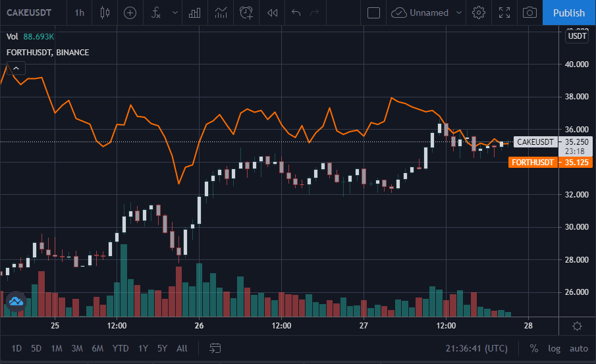The image size is (596, 364).
Task: Click the FORTHUSDT orange price label
Action: click(533, 163)
